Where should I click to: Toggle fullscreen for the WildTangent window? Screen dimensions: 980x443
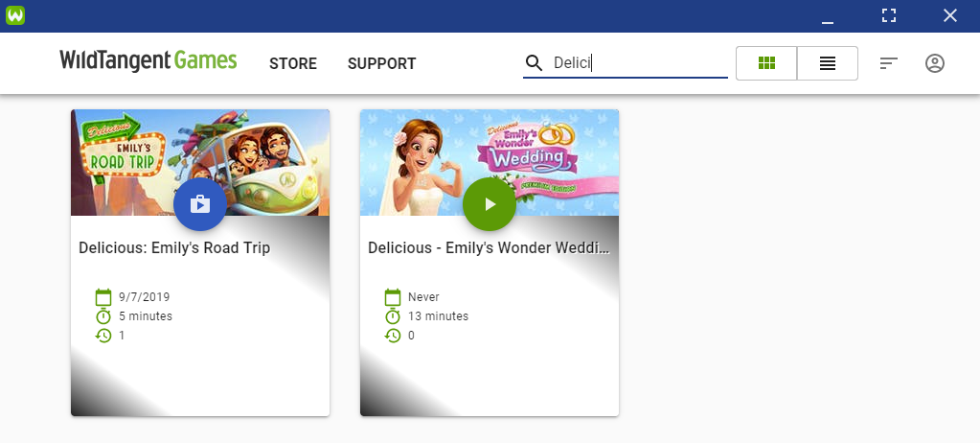[889, 15]
